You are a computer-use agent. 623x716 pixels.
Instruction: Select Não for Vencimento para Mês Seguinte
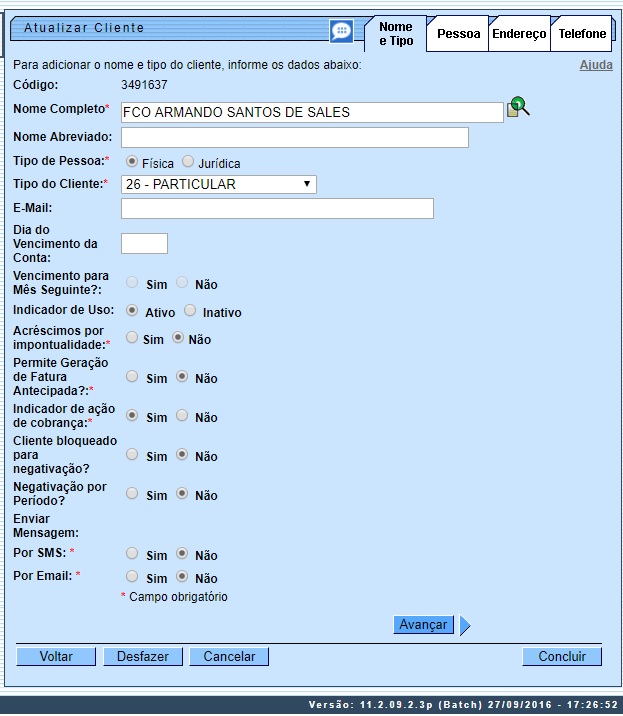pos(182,282)
